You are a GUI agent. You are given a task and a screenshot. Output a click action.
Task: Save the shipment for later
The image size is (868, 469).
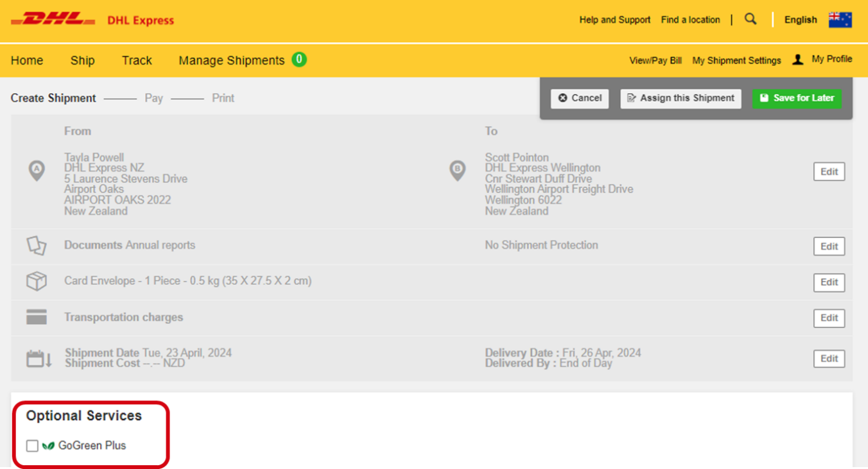click(x=797, y=98)
